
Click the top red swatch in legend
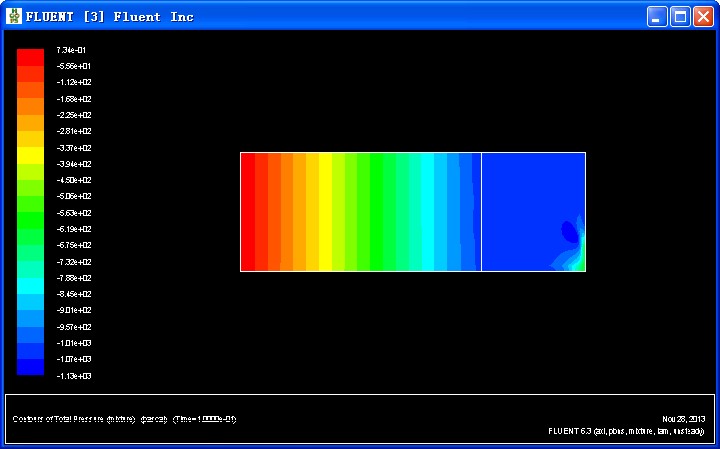pyautogui.click(x=30, y=56)
